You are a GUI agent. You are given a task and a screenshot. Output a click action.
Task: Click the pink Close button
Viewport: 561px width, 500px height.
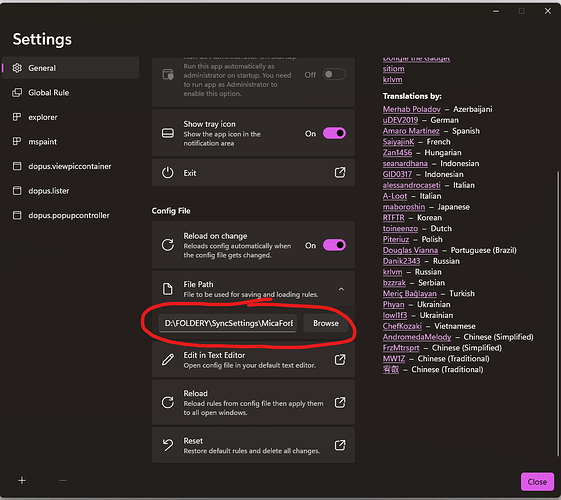coord(537,482)
